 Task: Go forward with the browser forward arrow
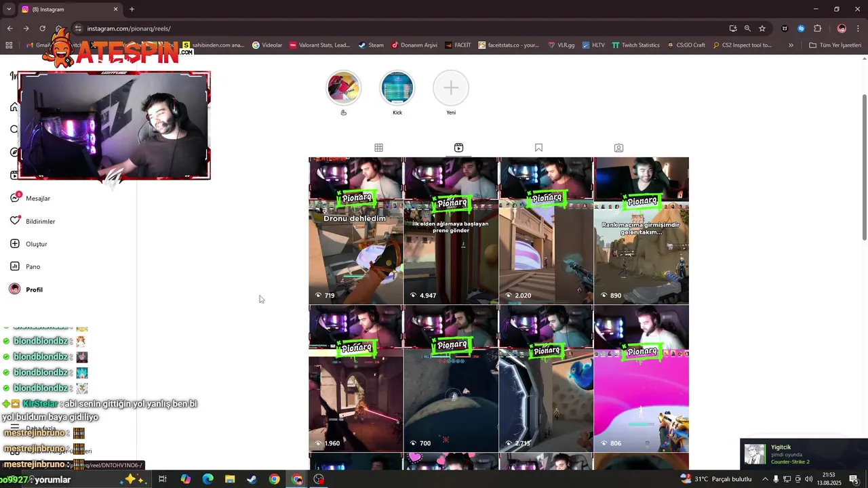(x=26, y=28)
